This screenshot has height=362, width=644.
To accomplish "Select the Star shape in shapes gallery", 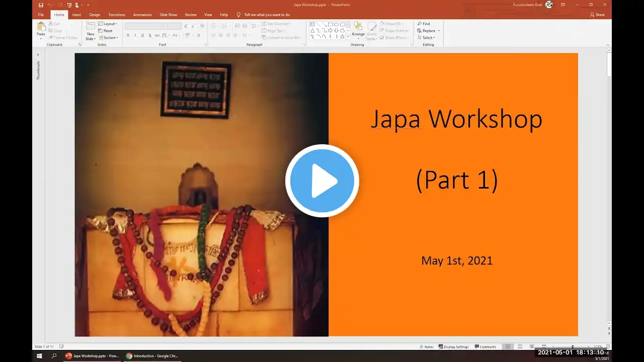I will (342, 37).
